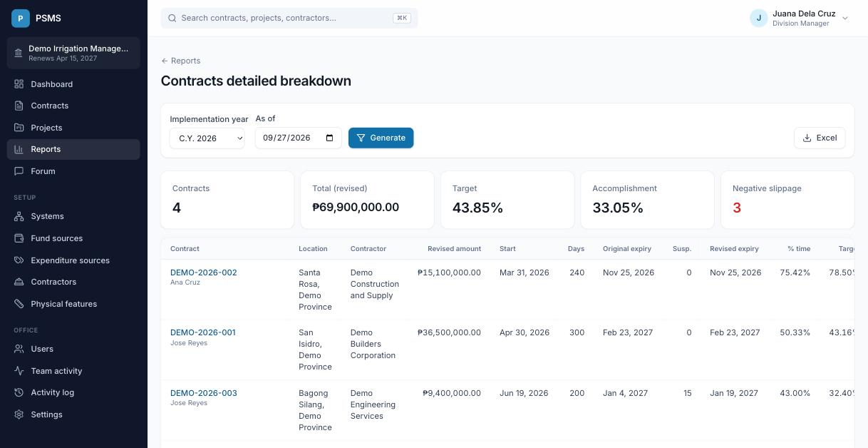Click the Generate button
This screenshot has height=448, width=868.
click(381, 138)
